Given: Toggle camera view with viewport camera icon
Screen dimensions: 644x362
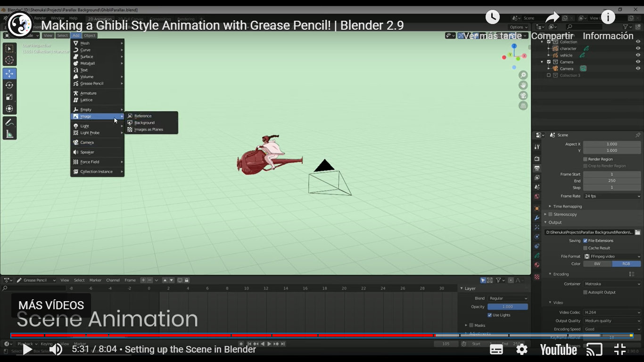Looking at the screenshot, I should pos(523,96).
